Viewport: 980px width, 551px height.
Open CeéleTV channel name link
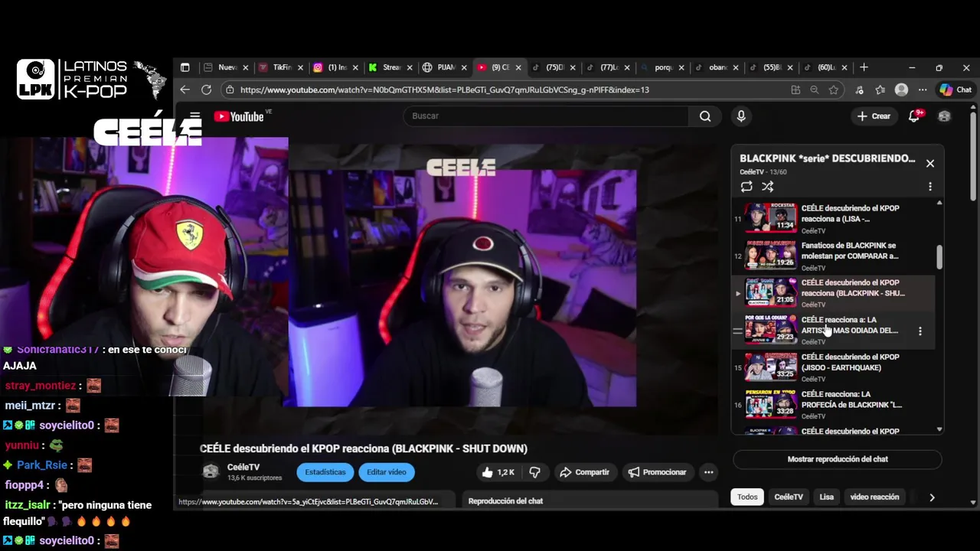pyautogui.click(x=243, y=467)
